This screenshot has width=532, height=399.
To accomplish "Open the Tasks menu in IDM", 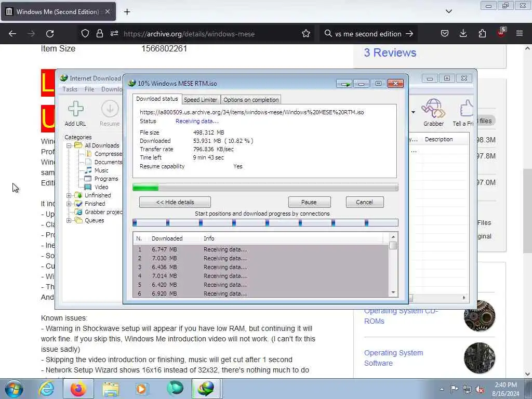I will (x=70, y=89).
